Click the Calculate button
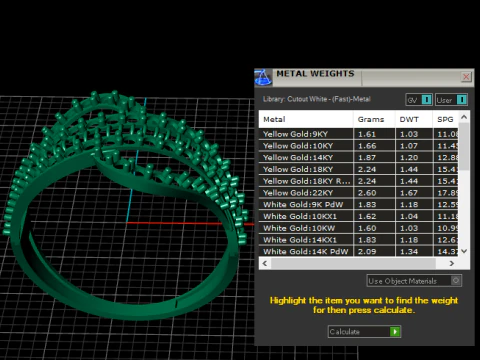480x360 pixels. [x=364, y=332]
